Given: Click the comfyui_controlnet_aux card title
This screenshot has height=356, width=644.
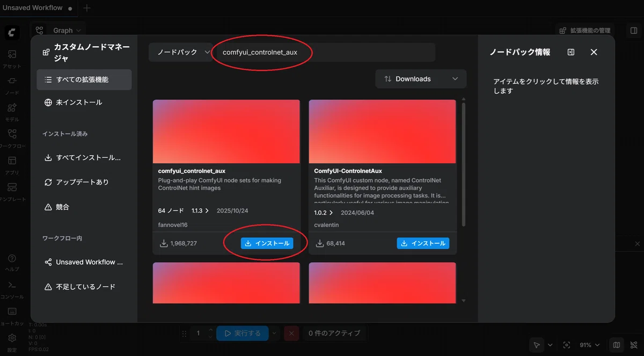Looking at the screenshot, I should [x=192, y=171].
